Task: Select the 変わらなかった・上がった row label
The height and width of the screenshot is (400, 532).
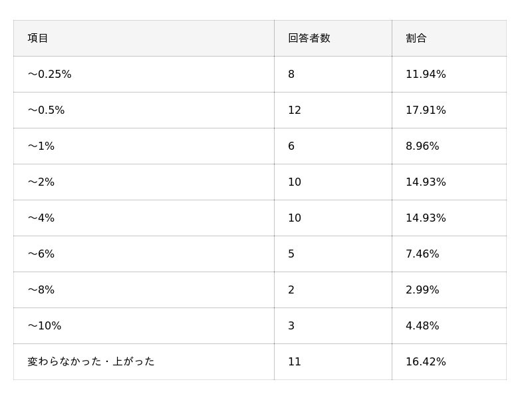Action: [x=90, y=362]
